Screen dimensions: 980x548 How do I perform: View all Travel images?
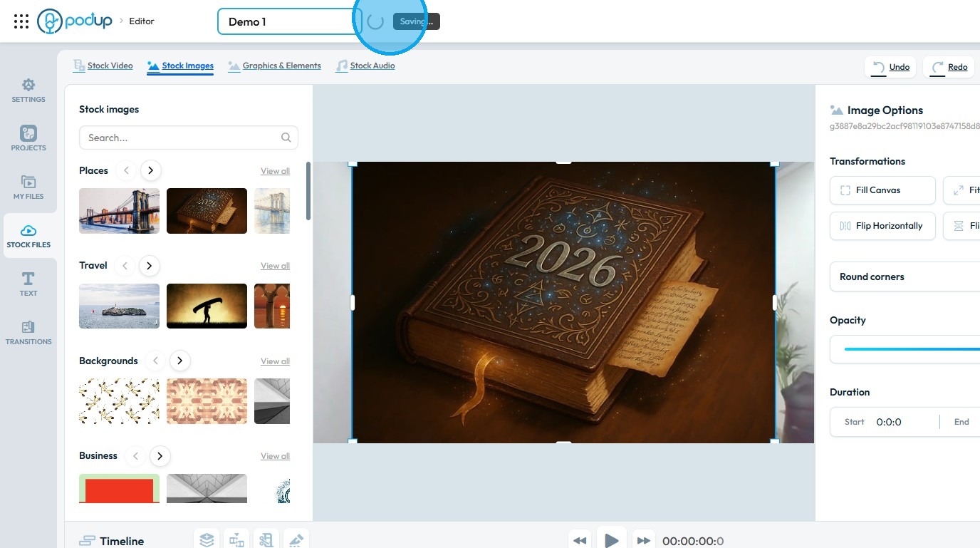click(275, 266)
